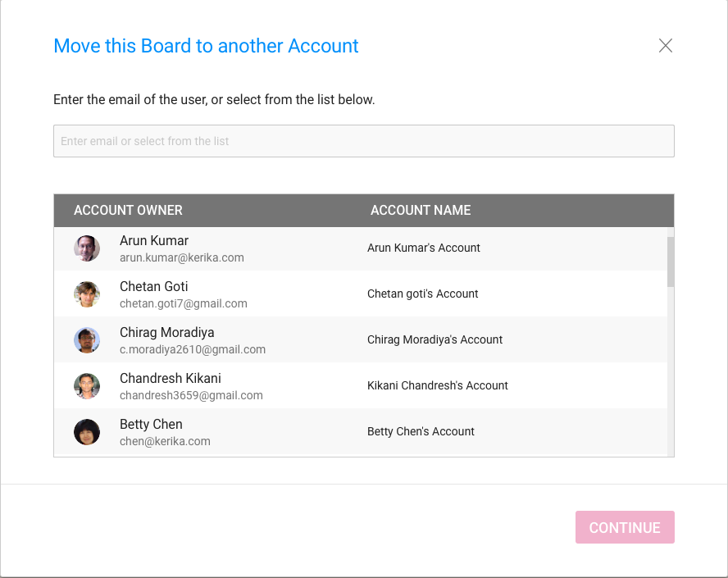Image resolution: width=728 pixels, height=578 pixels.
Task: Select the email chen@kerika.com
Action: tap(165, 442)
